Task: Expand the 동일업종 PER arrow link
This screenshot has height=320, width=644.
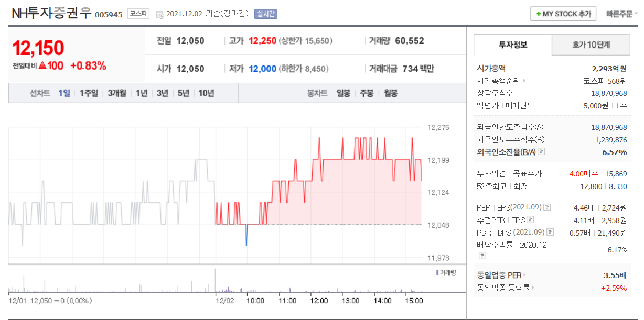Action: pos(524,275)
